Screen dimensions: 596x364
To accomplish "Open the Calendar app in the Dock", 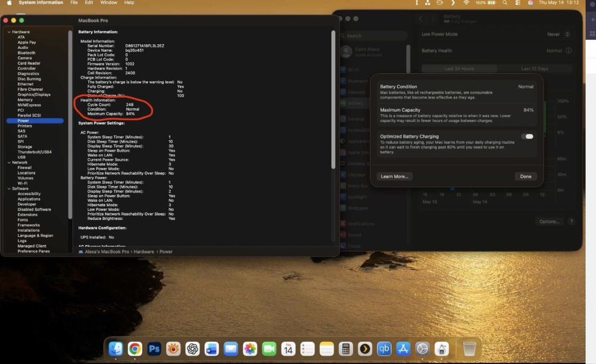I will (288, 349).
